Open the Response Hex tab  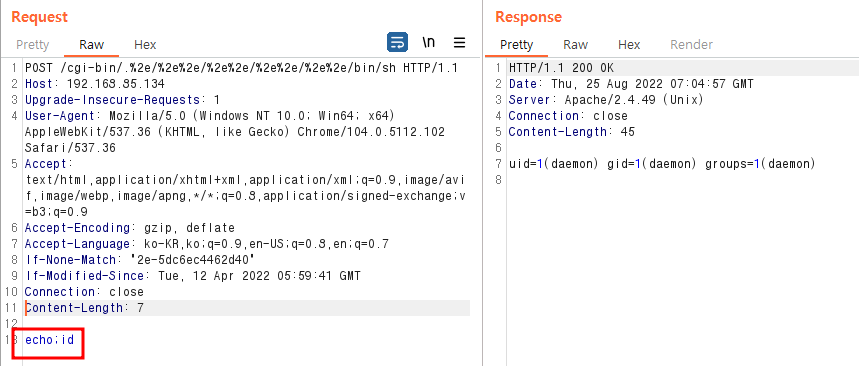point(629,44)
